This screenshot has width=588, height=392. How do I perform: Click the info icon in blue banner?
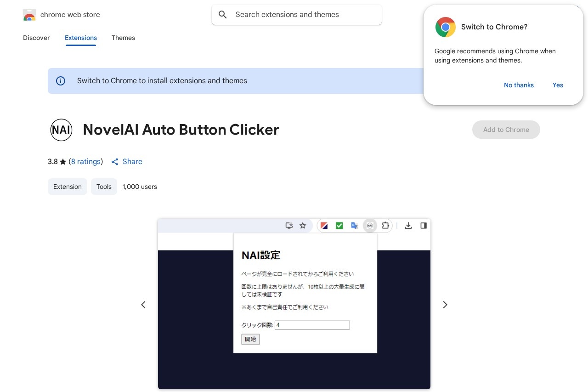point(61,81)
